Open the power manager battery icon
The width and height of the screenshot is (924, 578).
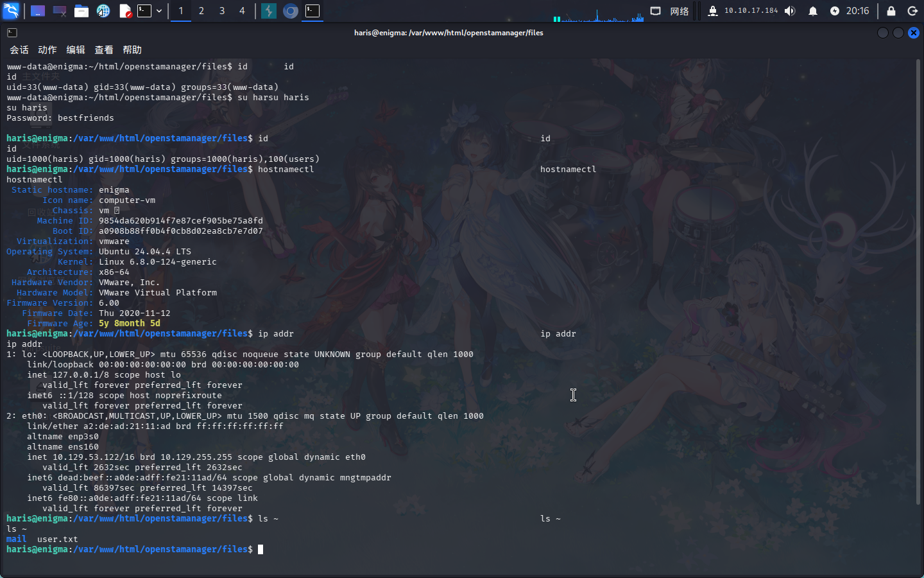pos(835,11)
